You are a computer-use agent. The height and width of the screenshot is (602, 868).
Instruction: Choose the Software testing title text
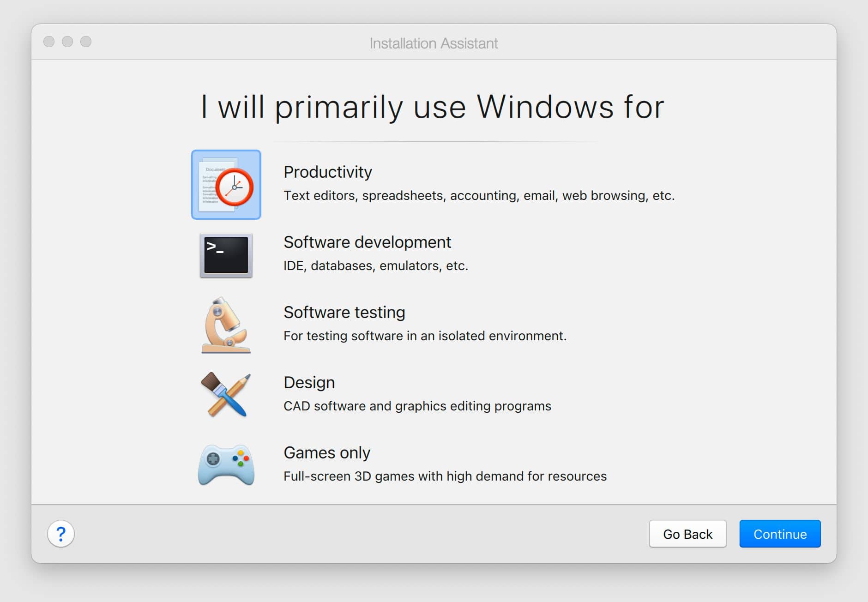(x=344, y=312)
